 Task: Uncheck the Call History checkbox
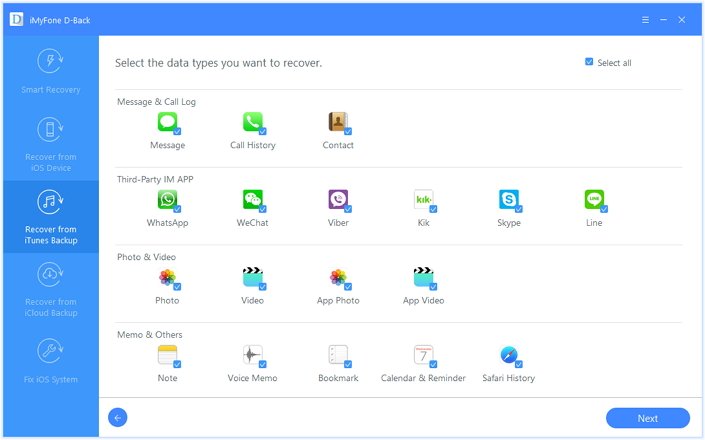[263, 131]
